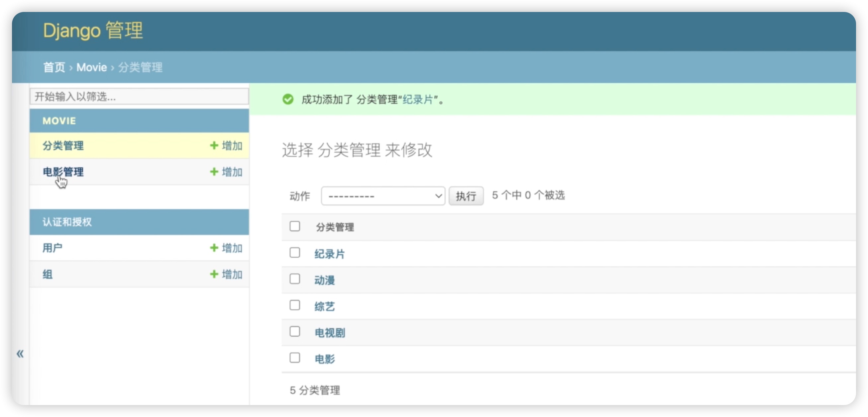Click the green plus icon beside 电影管理

click(x=214, y=172)
